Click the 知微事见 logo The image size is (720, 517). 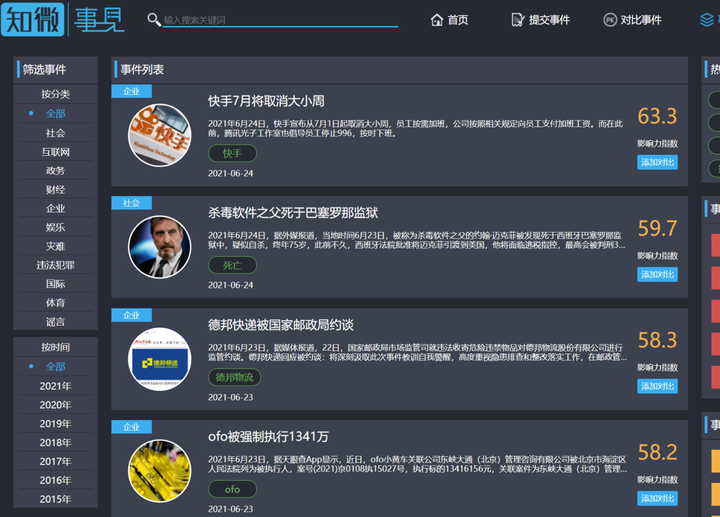tap(63, 19)
